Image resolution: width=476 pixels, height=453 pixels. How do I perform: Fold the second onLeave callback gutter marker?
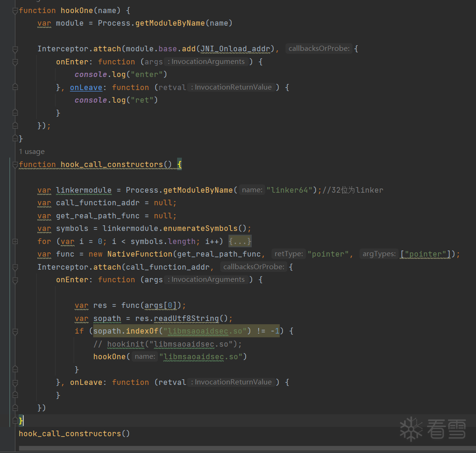pos(15,383)
